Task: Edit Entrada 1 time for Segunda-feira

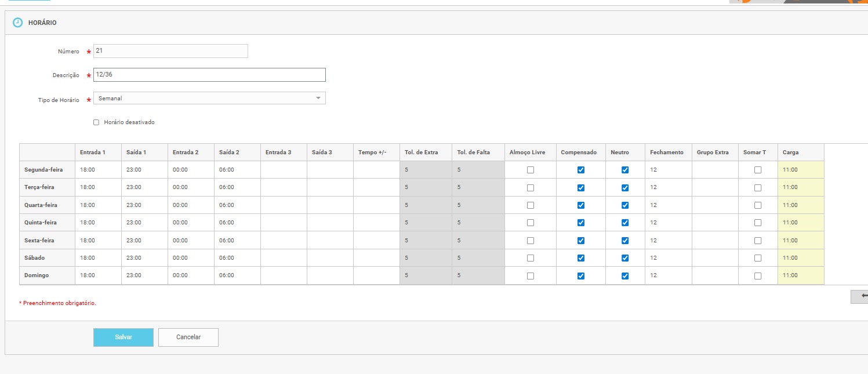Action: pyautogui.click(x=98, y=170)
